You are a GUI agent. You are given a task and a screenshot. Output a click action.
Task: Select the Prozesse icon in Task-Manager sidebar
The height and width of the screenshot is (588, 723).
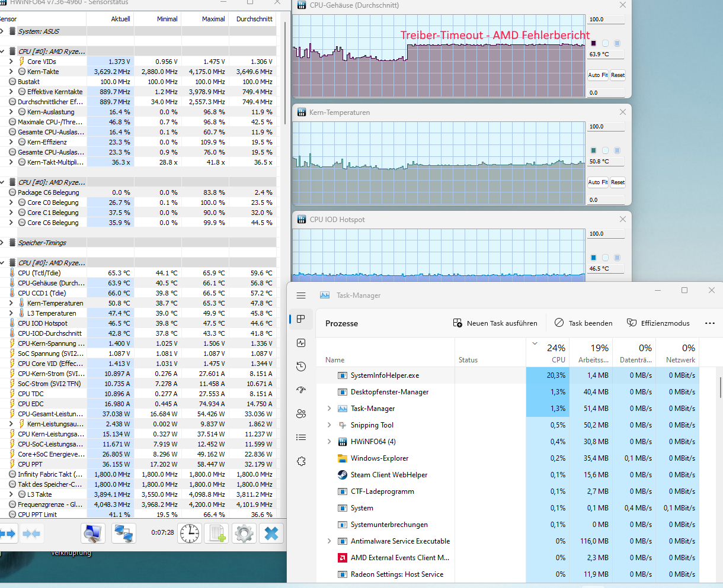[301, 319]
